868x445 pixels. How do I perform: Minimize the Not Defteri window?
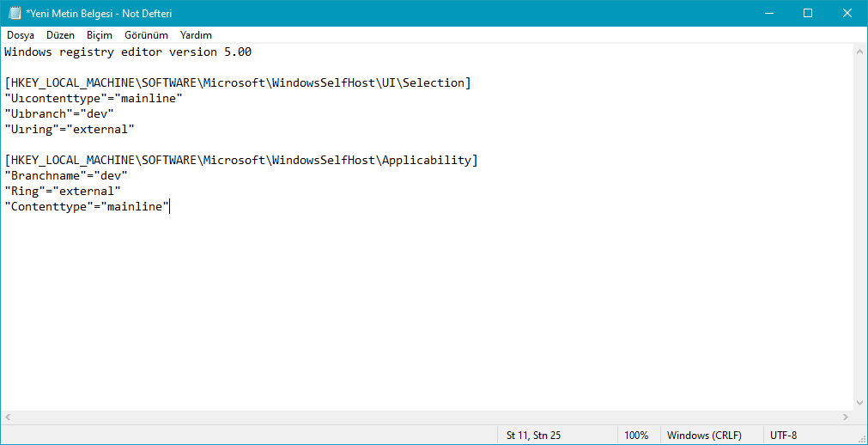point(768,13)
